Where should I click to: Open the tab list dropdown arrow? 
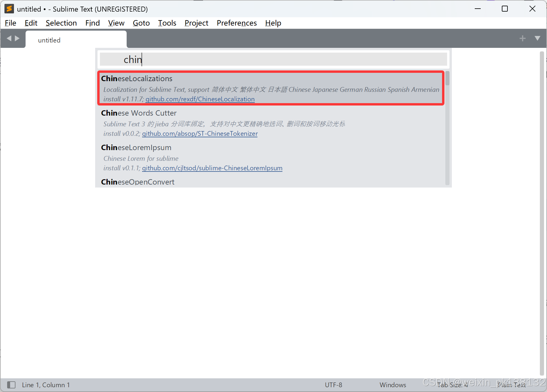pos(537,38)
